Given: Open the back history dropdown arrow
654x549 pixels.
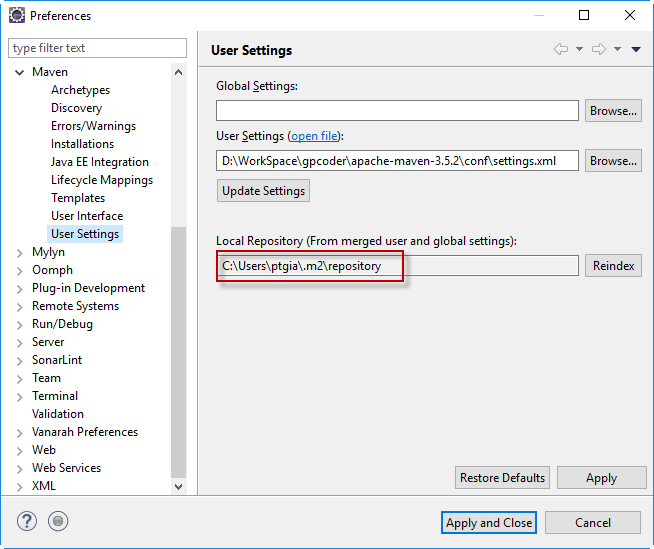Looking at the screenshot, I should tap(579, 49).
